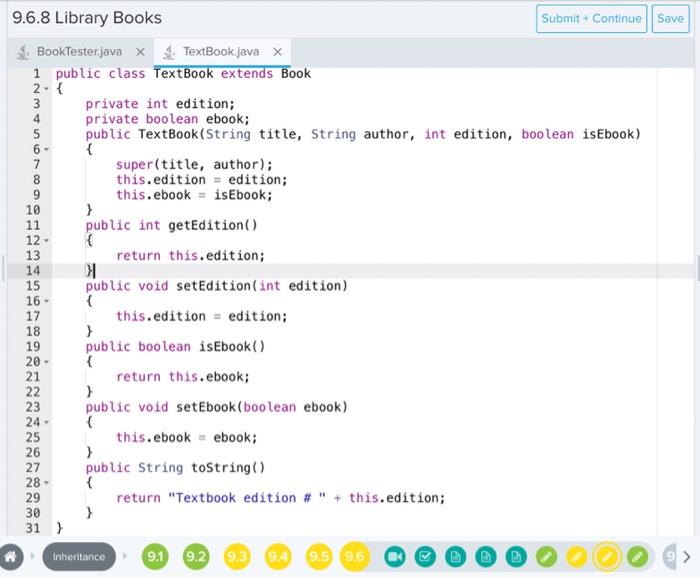The height and width of the screenshot is (578, 700).
Task: Click 'this.ebook = ebook;' statement
Action: (x=187, y=438)
